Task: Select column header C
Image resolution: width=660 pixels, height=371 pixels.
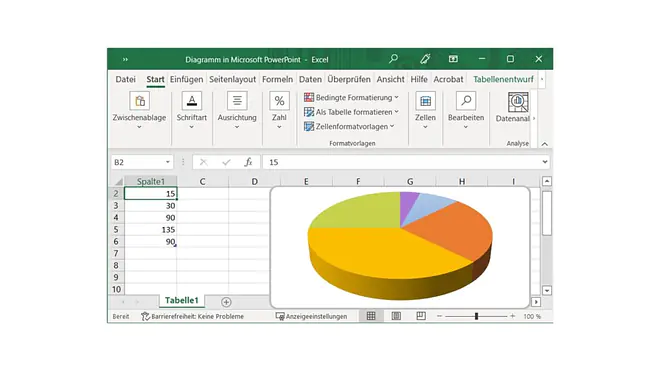Action: pyautogui.click(x=202, y=181)
